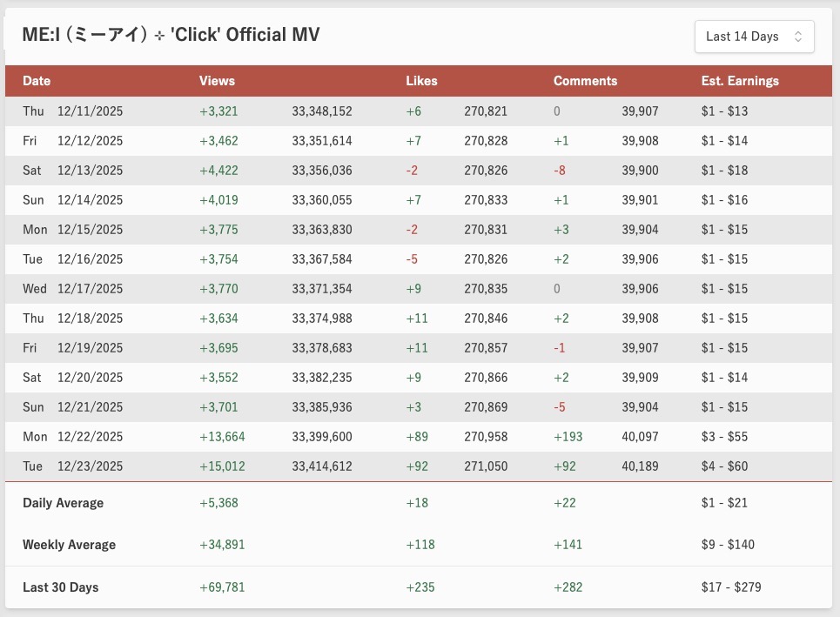Click the Comments column header

click(x=585, y=81)
